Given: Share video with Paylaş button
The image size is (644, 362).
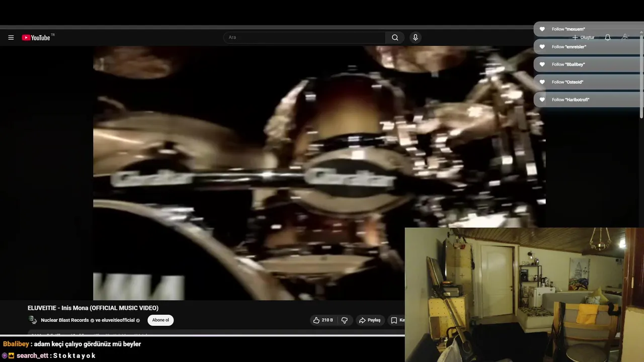Looking at the screenshot, I should coord(370,320).
